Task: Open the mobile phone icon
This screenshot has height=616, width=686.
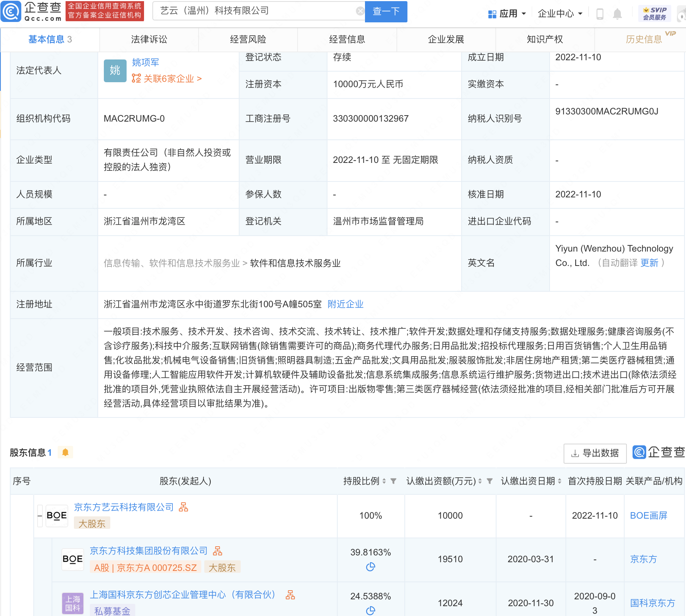Action: 600,14
